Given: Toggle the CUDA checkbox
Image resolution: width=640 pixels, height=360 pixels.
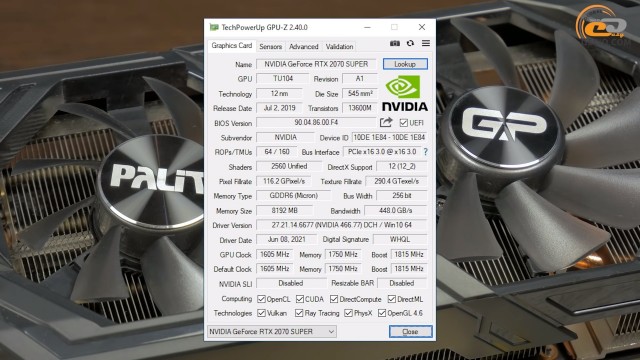Looking at the screenshot, I should [300, 299].
